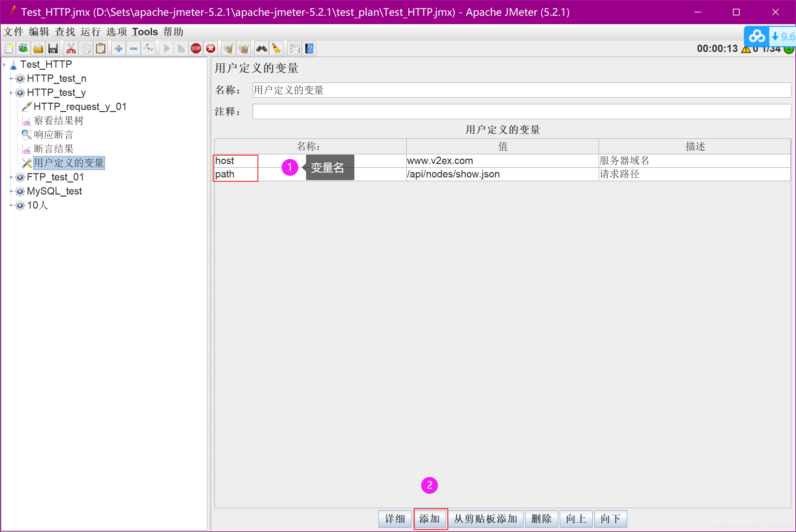Click the 注释 comment input field
Viewport: 796px width, 532px height.
click(x=521, y=112)
